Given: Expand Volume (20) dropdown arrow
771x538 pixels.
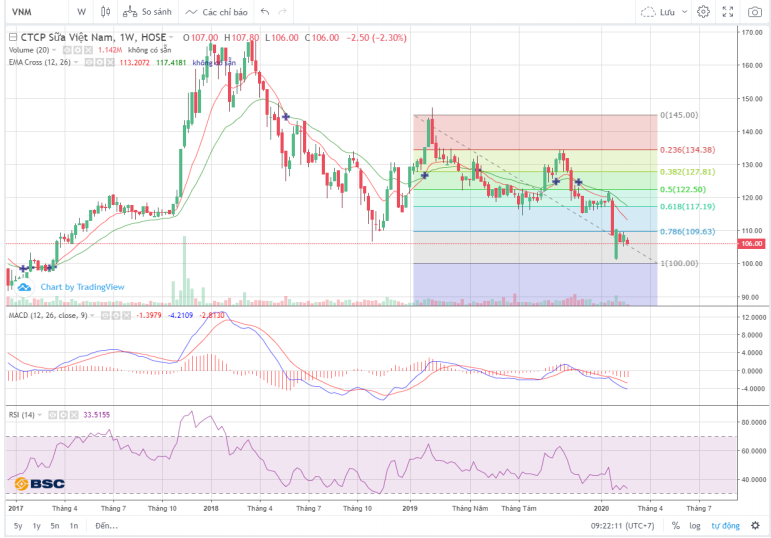Looking at the screenshot, I should (54, 50).
